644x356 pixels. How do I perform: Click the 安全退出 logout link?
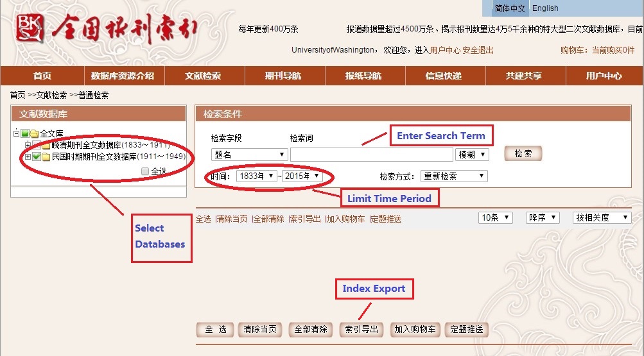[x=478, y=51]
